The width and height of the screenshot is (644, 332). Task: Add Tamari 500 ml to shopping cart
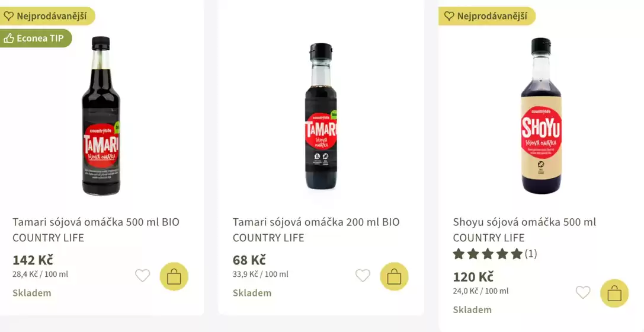[x=174, y=276]
